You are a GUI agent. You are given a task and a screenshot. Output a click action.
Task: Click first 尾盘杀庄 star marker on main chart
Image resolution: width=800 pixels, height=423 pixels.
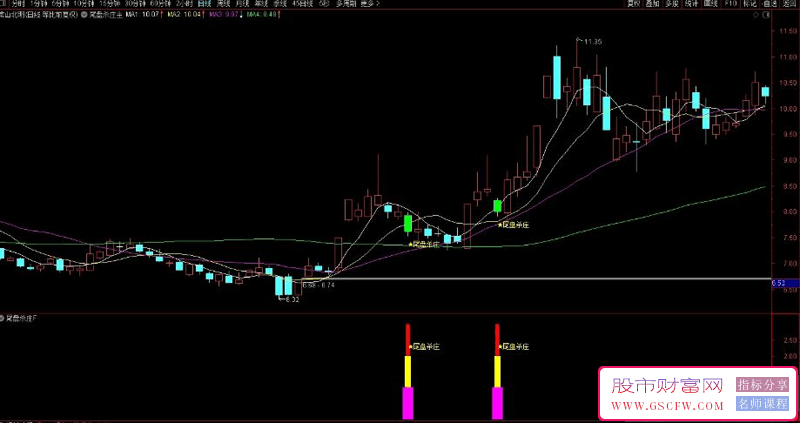click(424, 244)
